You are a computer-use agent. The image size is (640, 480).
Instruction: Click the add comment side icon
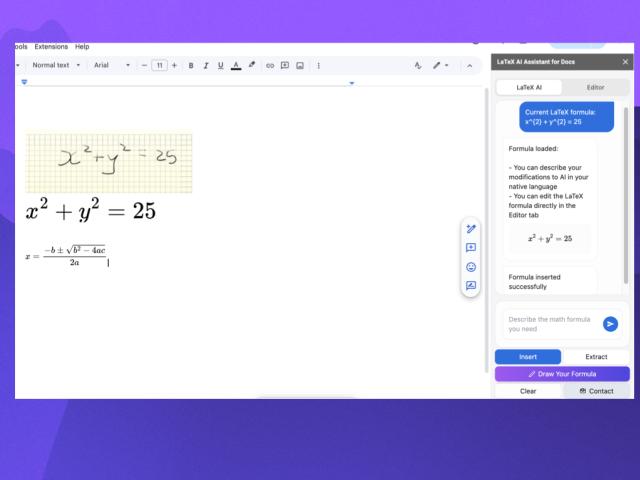click(x=471, y=248)
